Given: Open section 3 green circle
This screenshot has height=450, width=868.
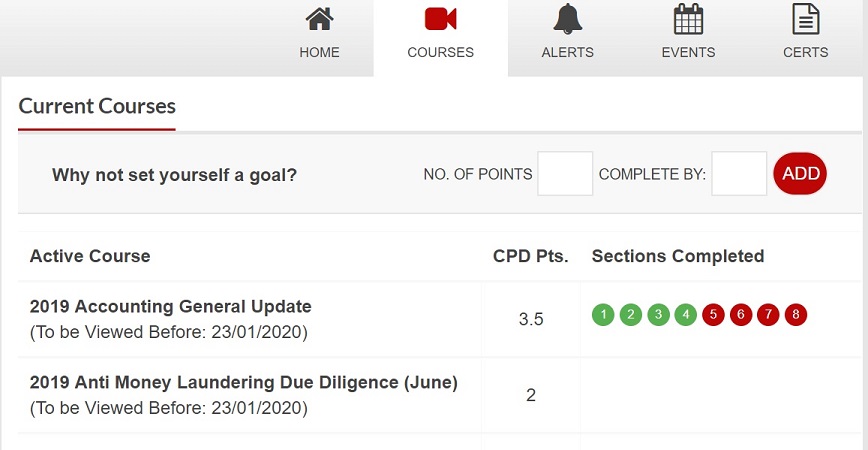Looking at the screenshot, I should [x=658, y=315].
